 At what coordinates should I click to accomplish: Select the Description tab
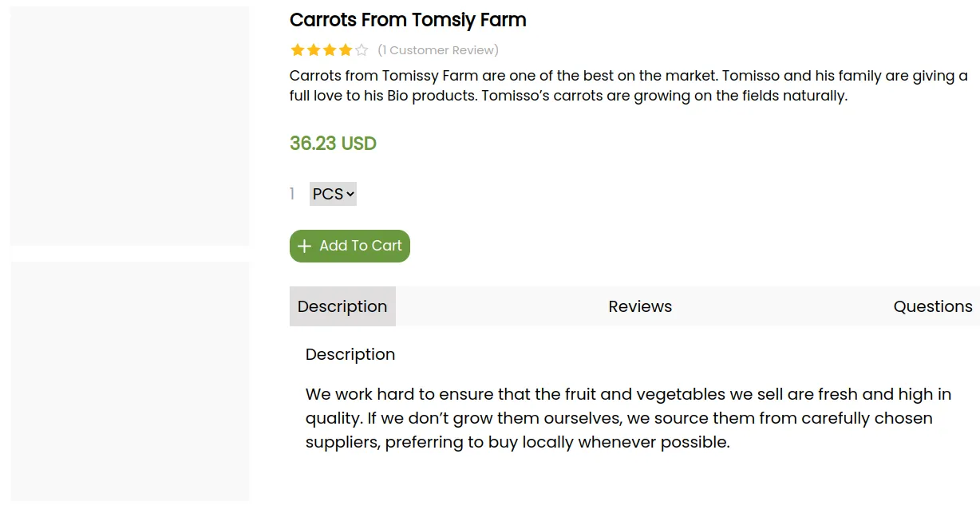pyautogui.click(x=342, y=306)
